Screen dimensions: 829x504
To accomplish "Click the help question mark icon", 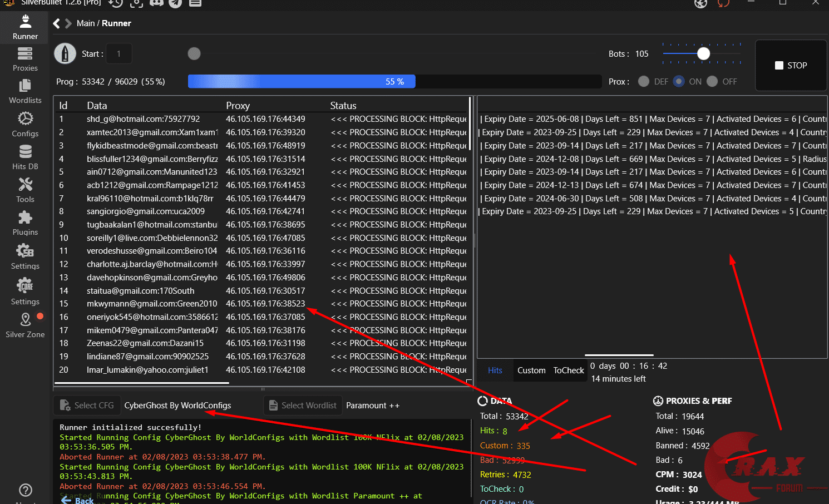I will point(25,490).
